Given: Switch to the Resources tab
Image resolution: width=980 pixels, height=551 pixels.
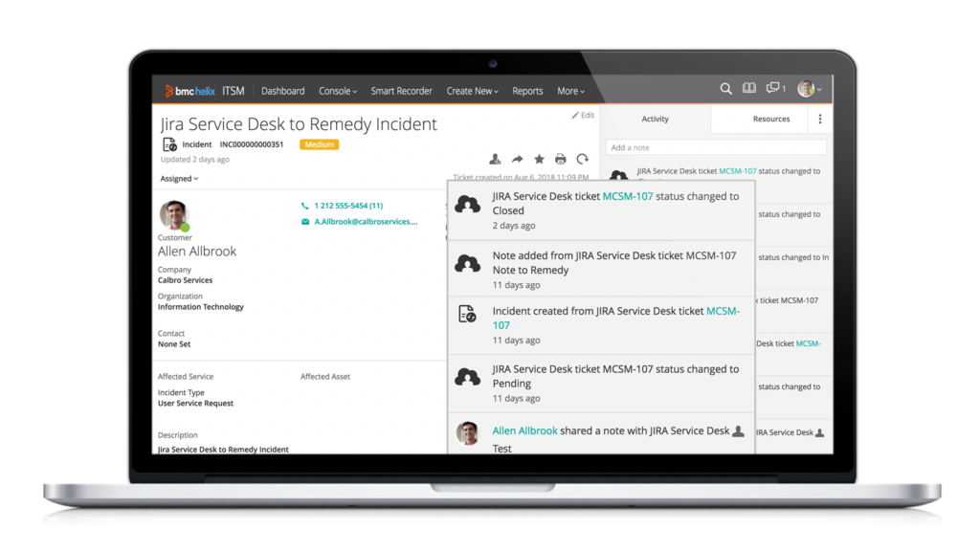Looking at the screenshot, I should coord(771,119).
